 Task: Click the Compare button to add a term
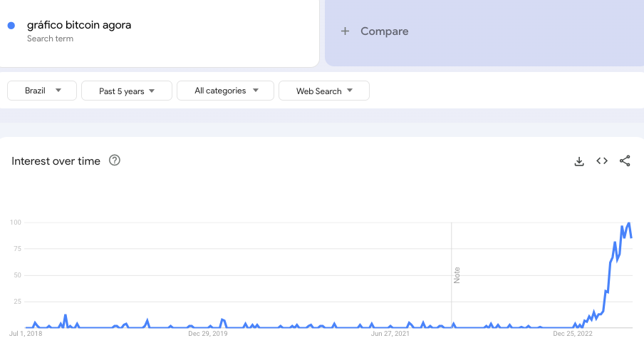pos(384,31)
